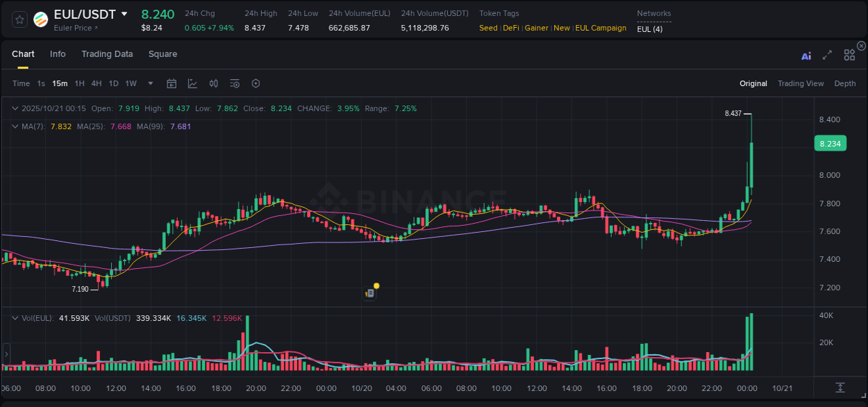Open the technical indicators line-chart icon
This screenshot has width=868, height=407.
point(192,83)
